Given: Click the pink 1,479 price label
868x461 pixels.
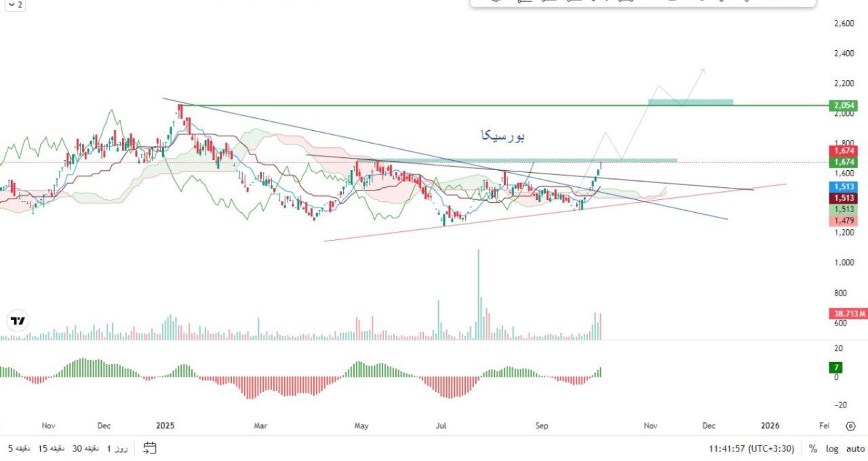Looking at the screenshot, I should pos(843,221).
